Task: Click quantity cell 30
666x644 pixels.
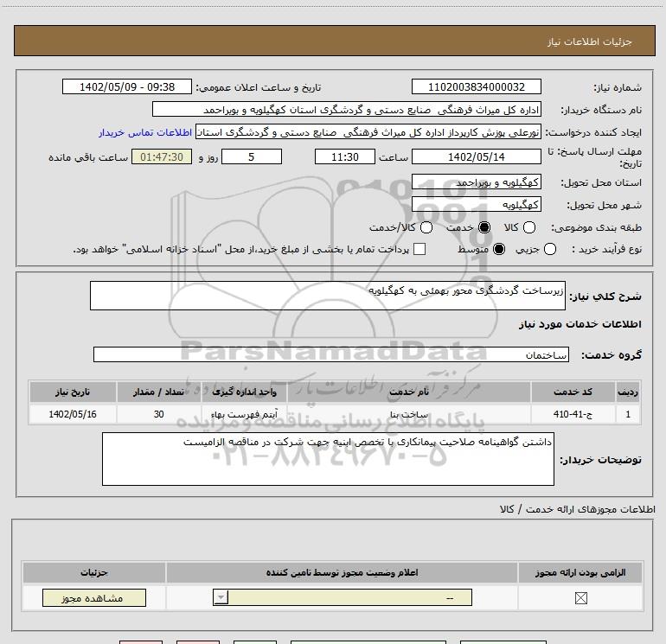Action: coord(159,414)
